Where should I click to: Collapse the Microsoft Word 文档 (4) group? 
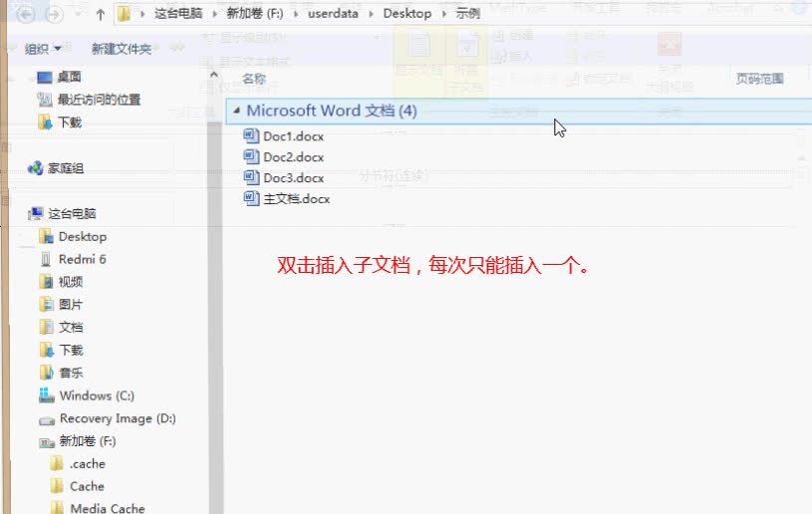237,111
